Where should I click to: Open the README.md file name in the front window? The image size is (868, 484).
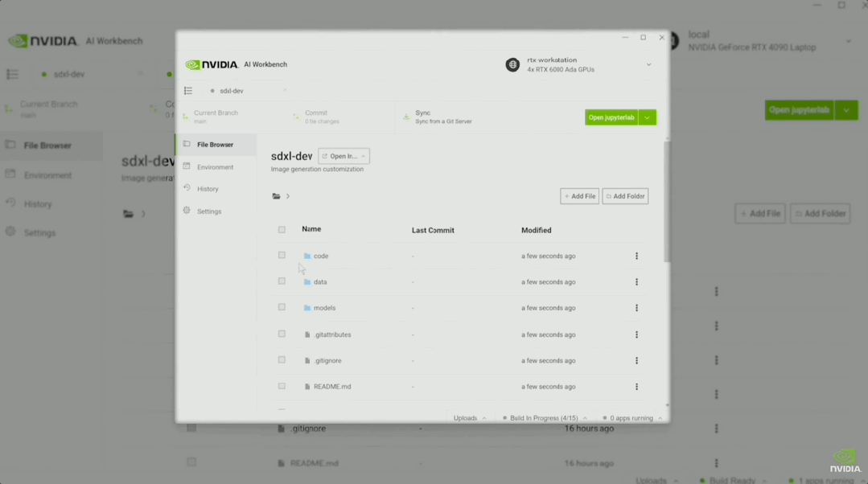[x=332, y=387]
